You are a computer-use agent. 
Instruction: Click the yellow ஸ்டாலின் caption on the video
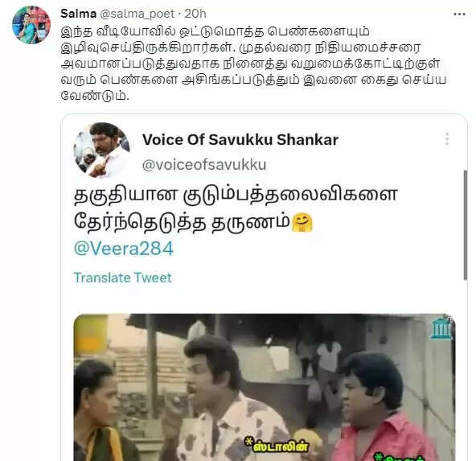(x=277, y=447)
